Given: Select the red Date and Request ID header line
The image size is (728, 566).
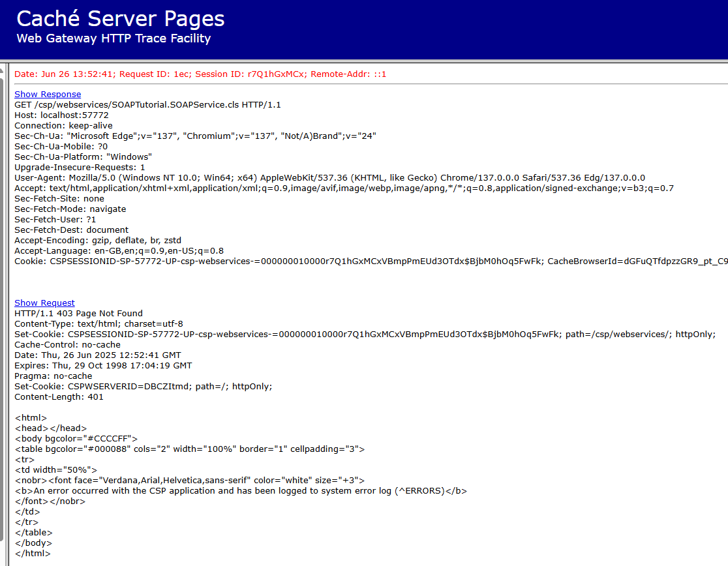Looking at the screenshot, I should click(200, 74).
